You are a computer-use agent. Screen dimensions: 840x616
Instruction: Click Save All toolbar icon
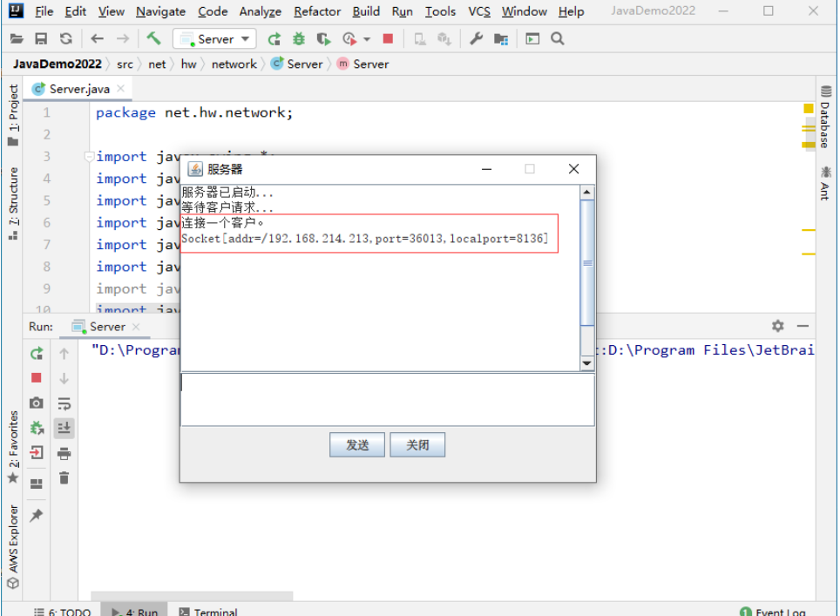41,38
